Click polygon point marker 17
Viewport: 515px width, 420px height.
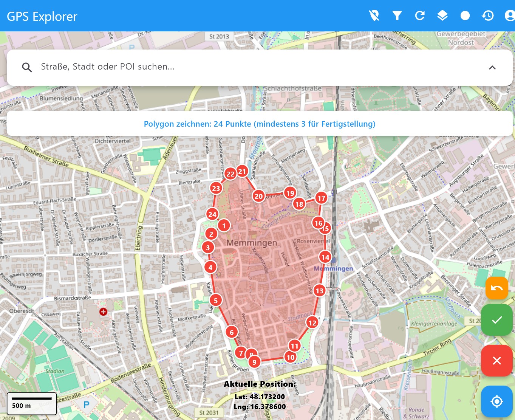point(321,198)
